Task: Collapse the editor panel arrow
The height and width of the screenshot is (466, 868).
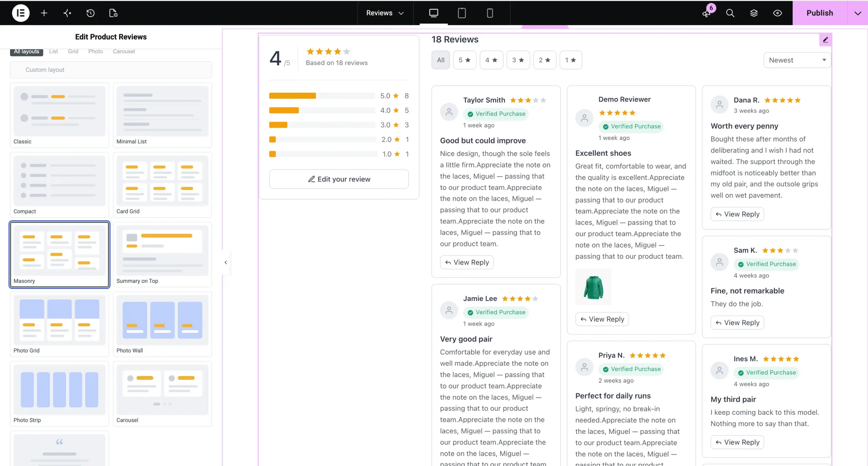Action: [x=226, y=262]
